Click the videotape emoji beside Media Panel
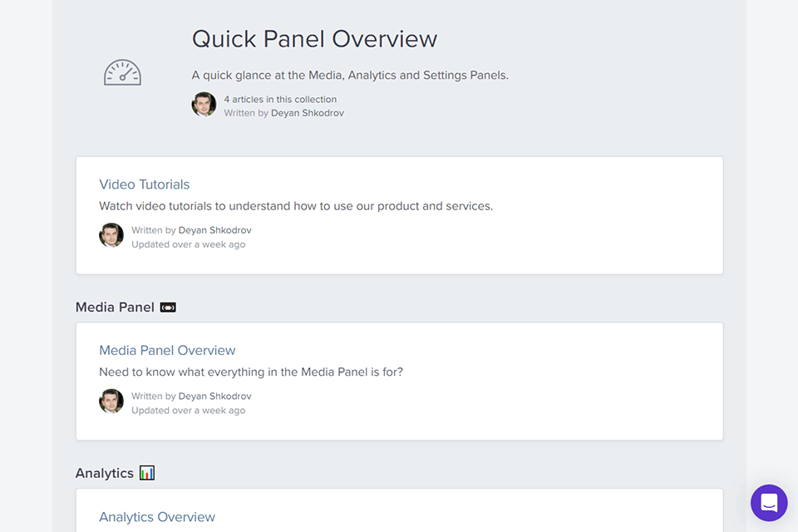Screen dimensions: 798x532 coord(168,308)
